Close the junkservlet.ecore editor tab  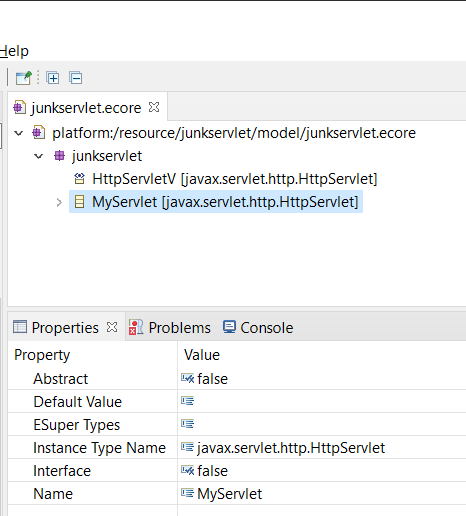point(154,107)
